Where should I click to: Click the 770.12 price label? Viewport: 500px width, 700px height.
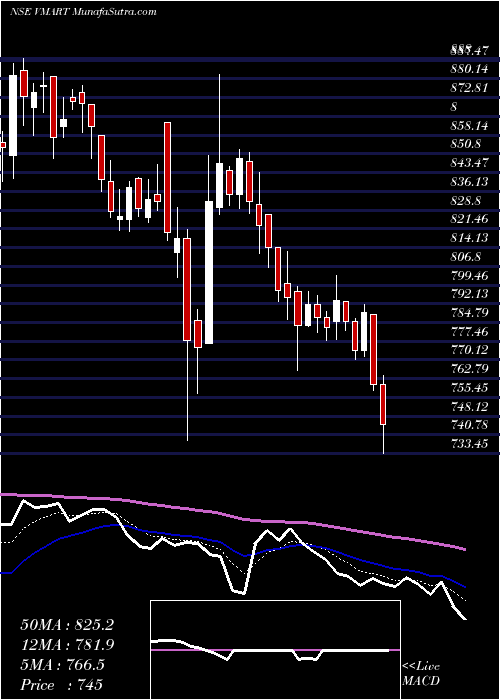click(x=470, y=350)
